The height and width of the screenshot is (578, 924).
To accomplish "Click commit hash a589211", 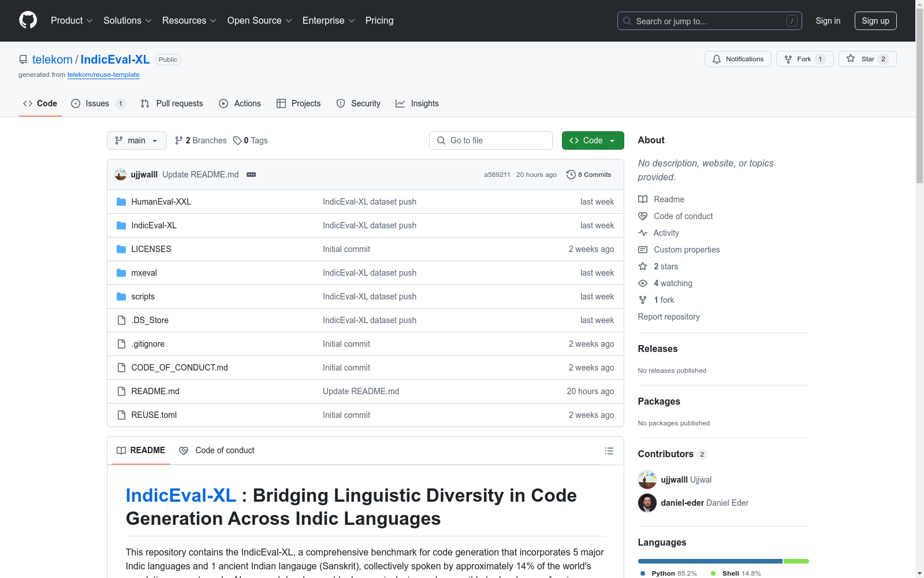I will [497, 175].
